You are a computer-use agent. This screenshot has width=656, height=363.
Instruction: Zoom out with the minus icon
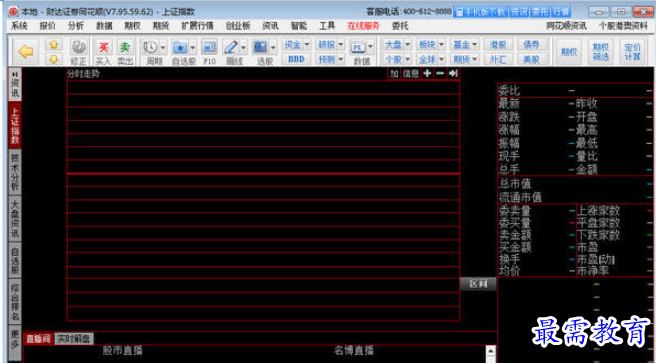[x=440, y=74]
